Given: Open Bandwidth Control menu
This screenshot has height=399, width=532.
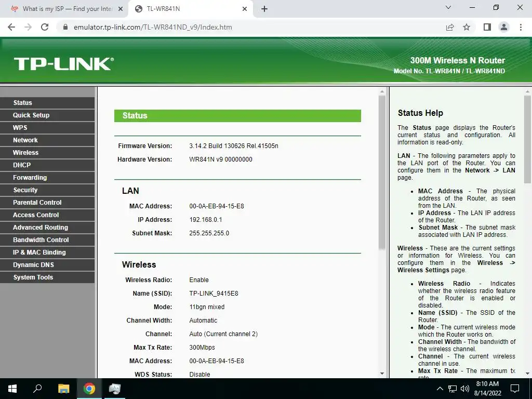Looking at the screenshot, I should tap(47, 240).
